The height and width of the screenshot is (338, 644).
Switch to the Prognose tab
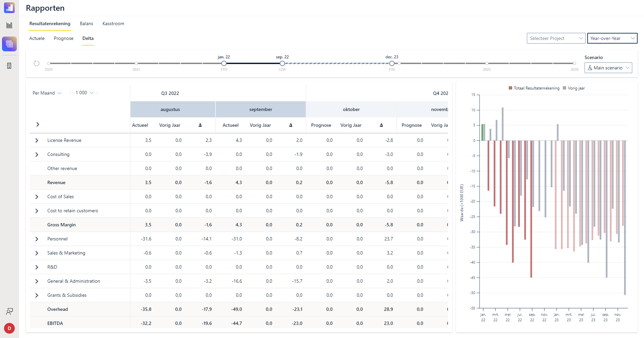64,39
